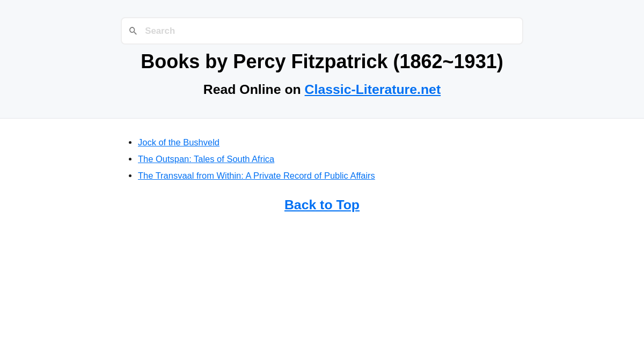Activate the search by clicking its icon
The image size is (644, 337).
point(133,31)
